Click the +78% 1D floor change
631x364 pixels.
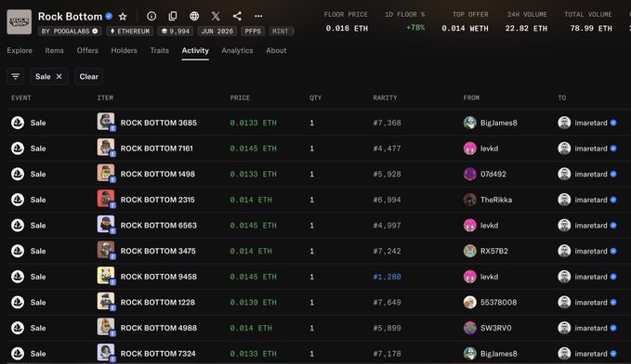click(415, 27)
